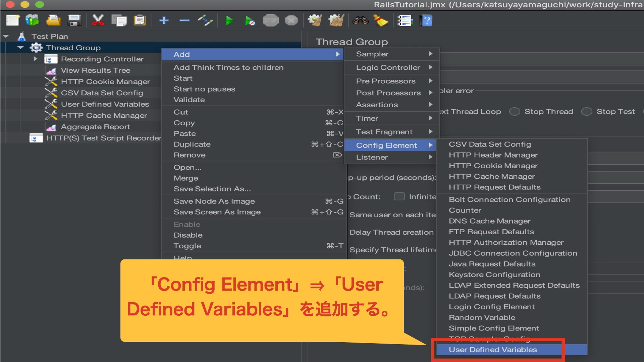Collapse the Test Plan tree node
This screenshot has height=362, width=644.
(6, 36)
